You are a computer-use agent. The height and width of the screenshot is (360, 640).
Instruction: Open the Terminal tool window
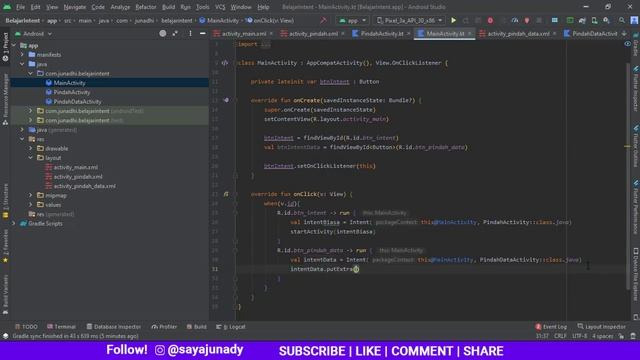(x=61, y=327)
